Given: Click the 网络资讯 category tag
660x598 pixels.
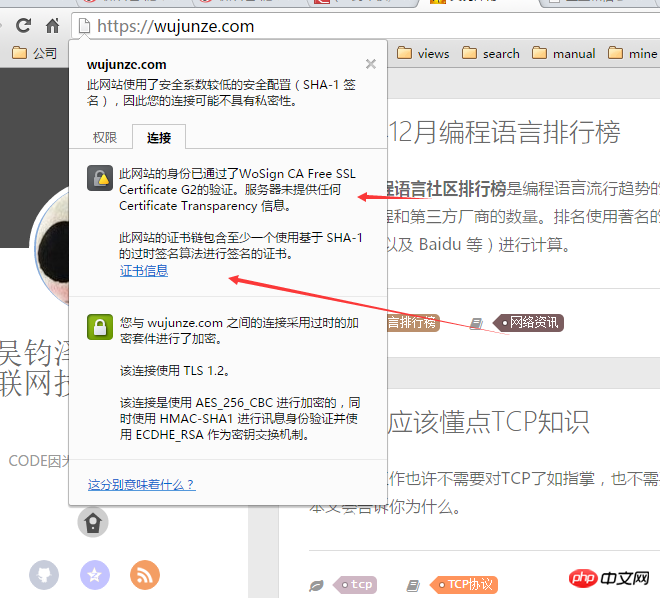Looking at the screenshot, I should (528, 323).
